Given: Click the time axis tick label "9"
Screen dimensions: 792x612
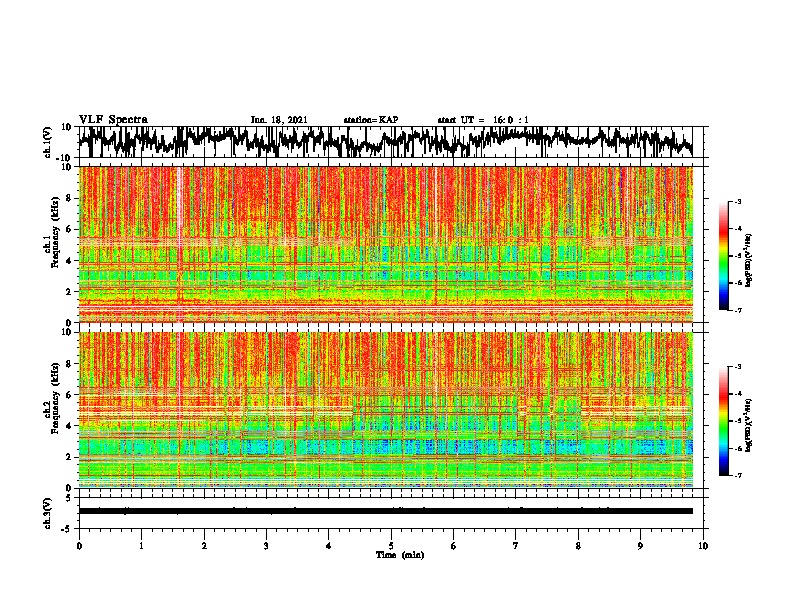Looking at the screenshot, I should (640, 546).
